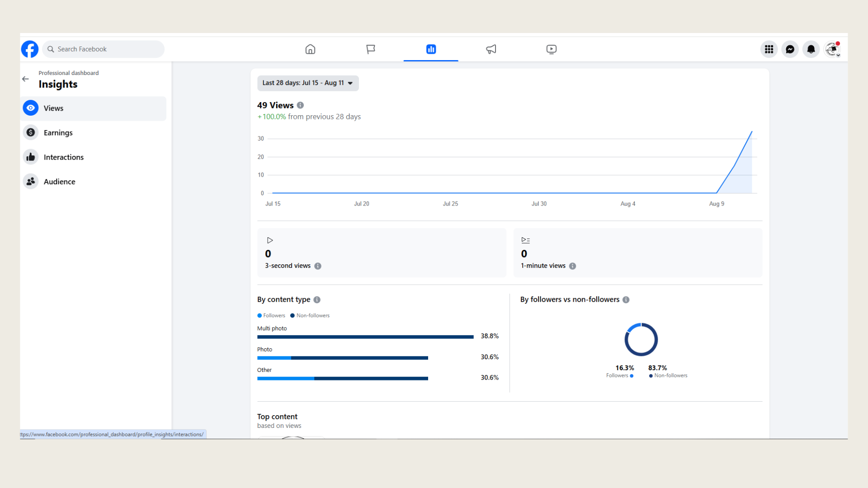Click back arrow beside Insights
Screen dimensions: 868x488
pos(25,79)
